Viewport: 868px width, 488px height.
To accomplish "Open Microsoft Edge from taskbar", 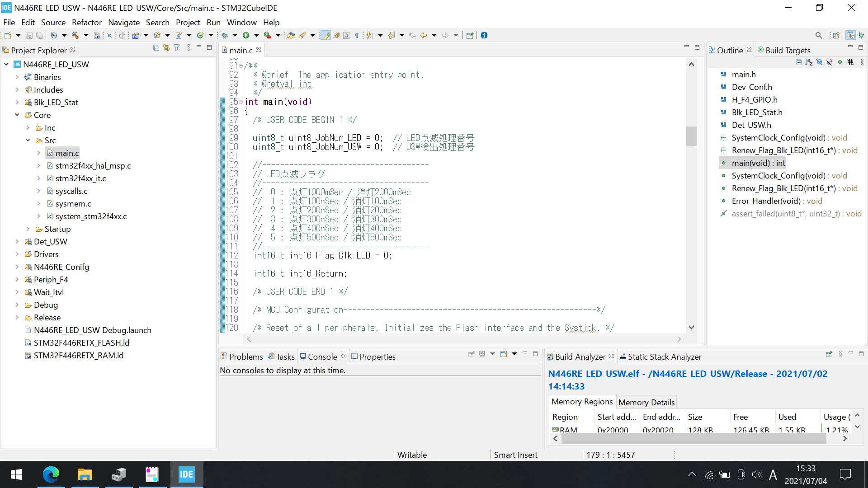I will (51, 474).
